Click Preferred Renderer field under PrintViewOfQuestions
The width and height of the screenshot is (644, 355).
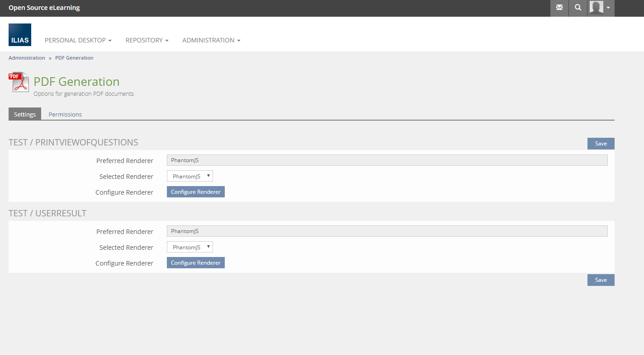pos(387,160)
